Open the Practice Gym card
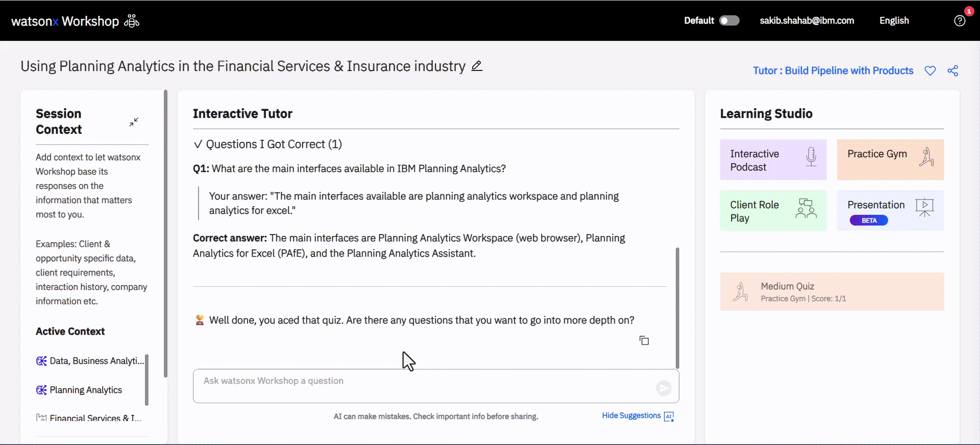Image resolution: width=980 pixels, height=445 pixels. pyautogui.click(x=890, y=160)
